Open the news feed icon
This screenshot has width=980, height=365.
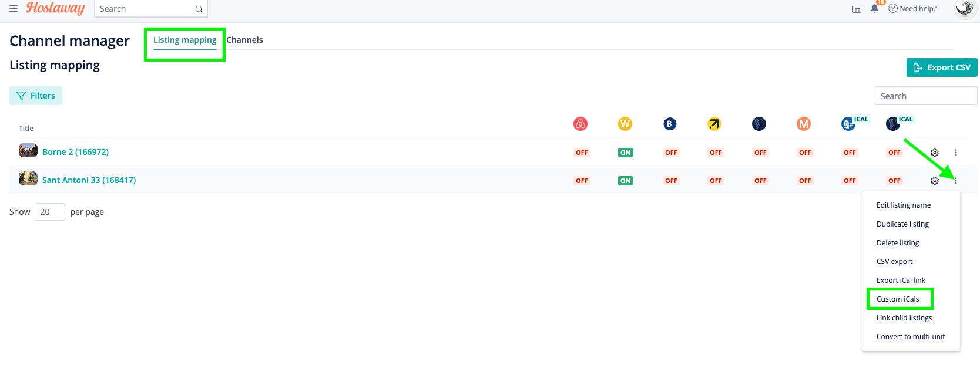tap(857, 9)
